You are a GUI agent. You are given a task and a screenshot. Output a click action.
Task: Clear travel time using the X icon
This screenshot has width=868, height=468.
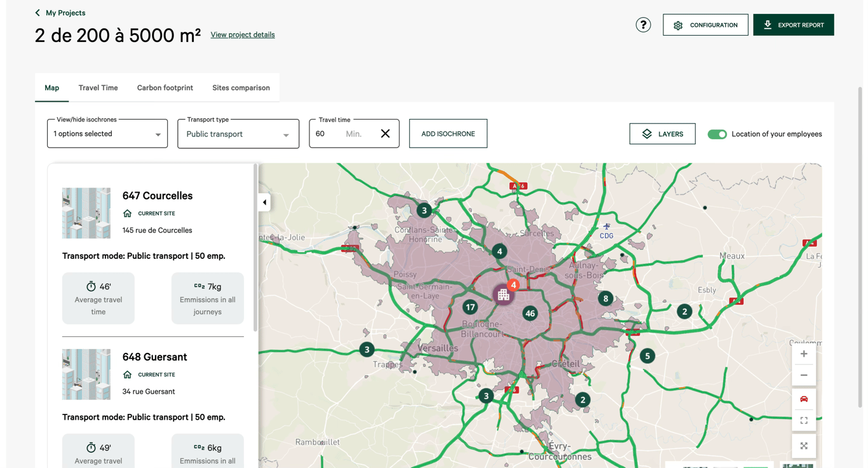point(385,134)
